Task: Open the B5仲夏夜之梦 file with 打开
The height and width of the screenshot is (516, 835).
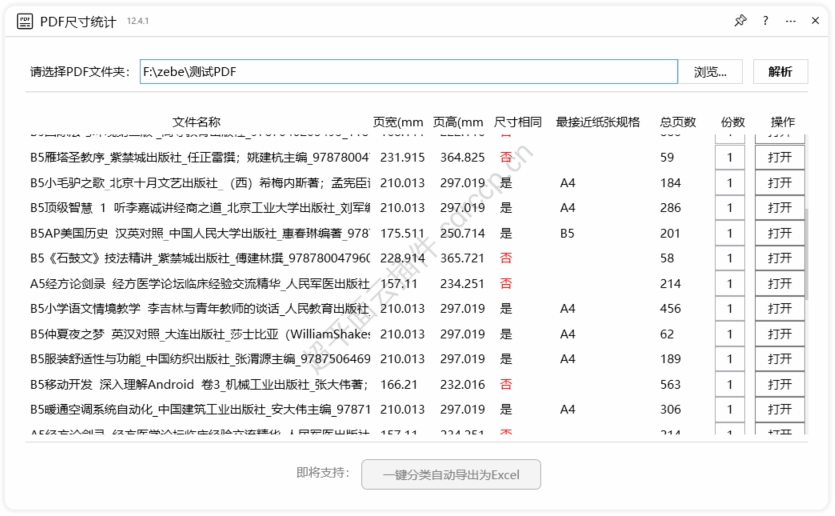Action: click(x=780, y=334)
